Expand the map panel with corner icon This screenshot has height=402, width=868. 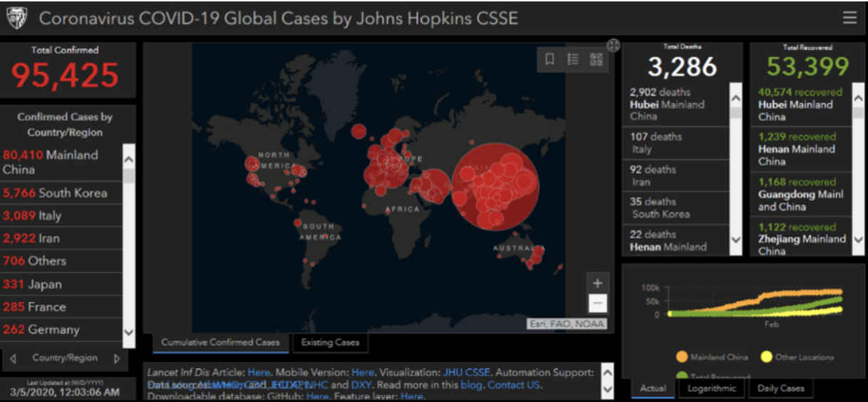click(614, 45)
